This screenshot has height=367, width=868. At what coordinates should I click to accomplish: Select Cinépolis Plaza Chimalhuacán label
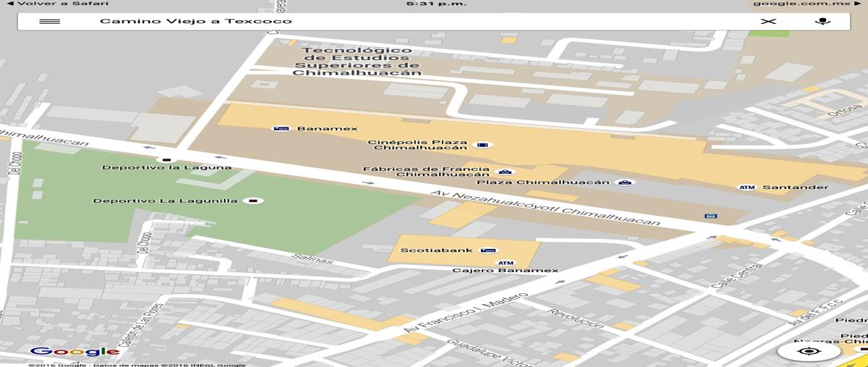click(417, 145)
